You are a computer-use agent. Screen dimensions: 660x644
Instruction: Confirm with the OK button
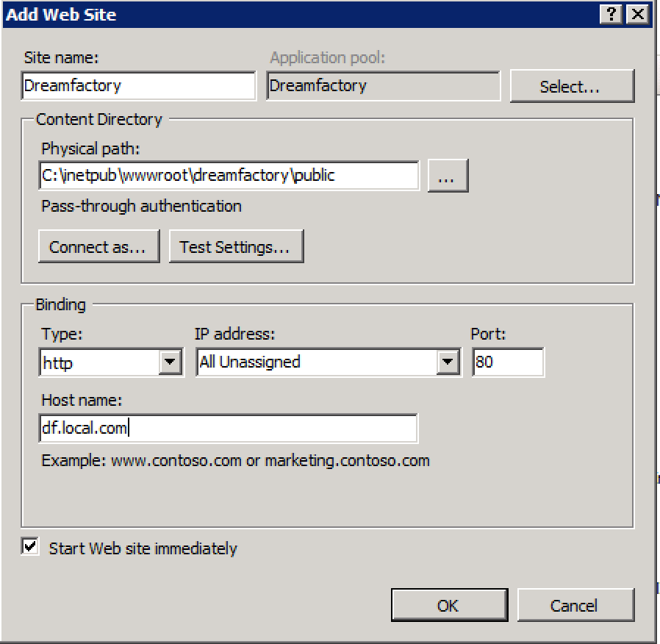(449, 605)
